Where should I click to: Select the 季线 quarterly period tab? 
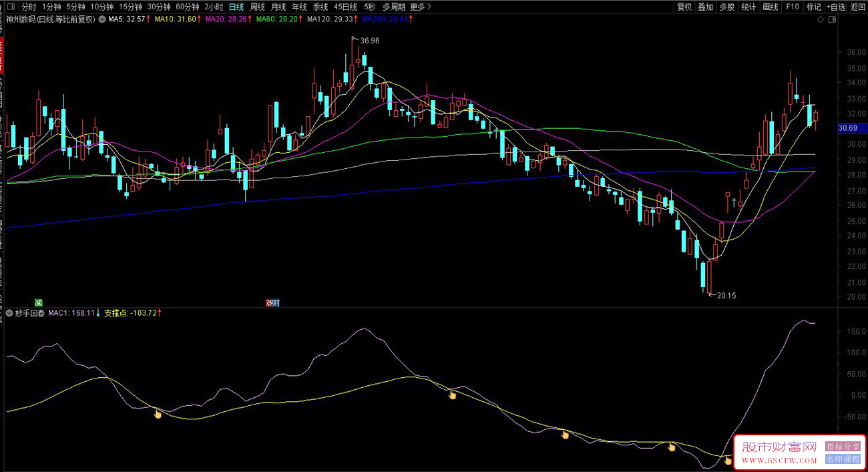[320, 7]
